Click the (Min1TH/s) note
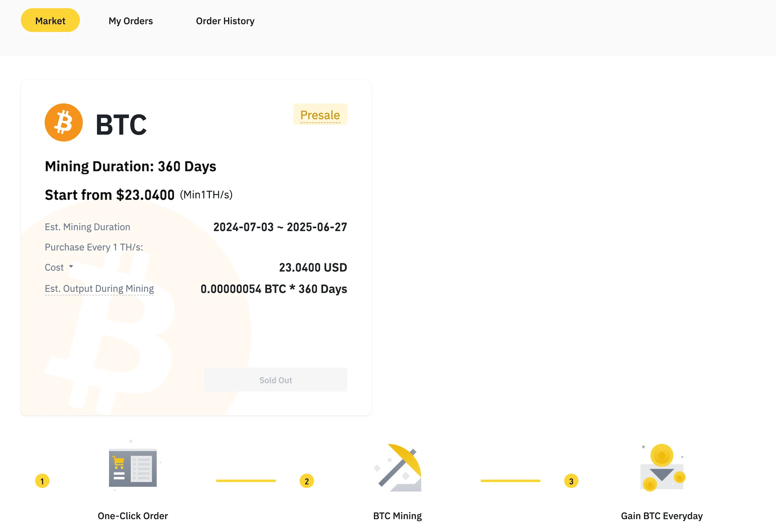 click(x=206, y=195)
